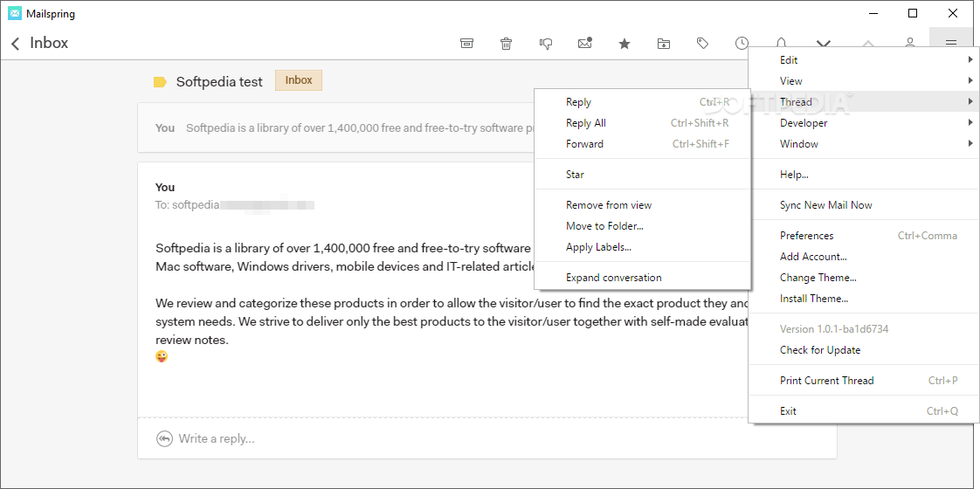Choose Add Account... menu item
The image size is (980, 489).
point(864,256)
